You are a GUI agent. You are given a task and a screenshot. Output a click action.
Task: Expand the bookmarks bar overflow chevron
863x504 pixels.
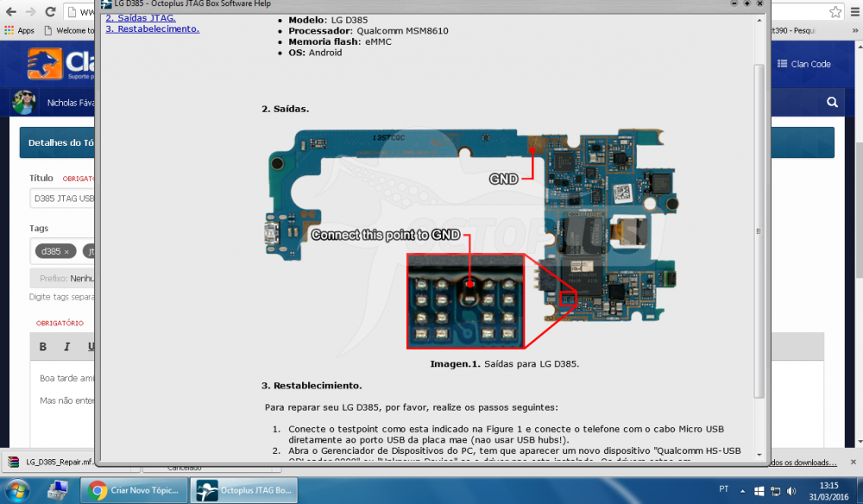[x=854, y=30]
